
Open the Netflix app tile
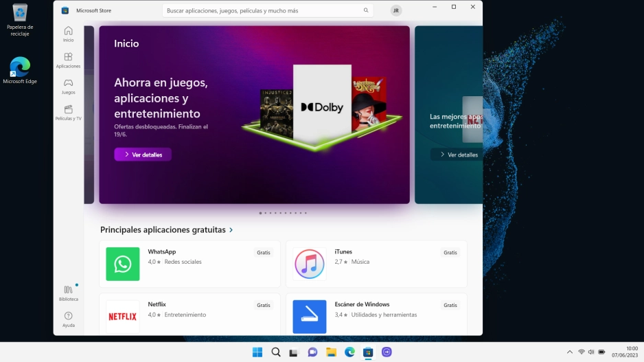tap(189, 315)
